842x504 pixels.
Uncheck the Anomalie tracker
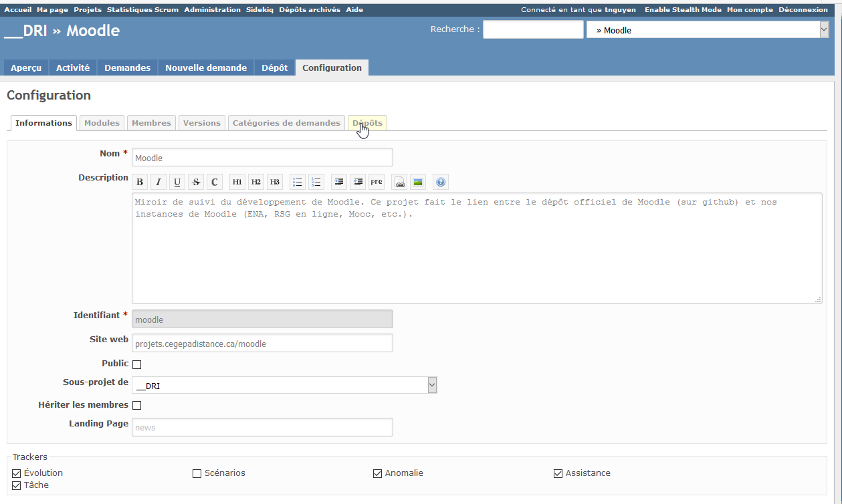tap(378, 474)
